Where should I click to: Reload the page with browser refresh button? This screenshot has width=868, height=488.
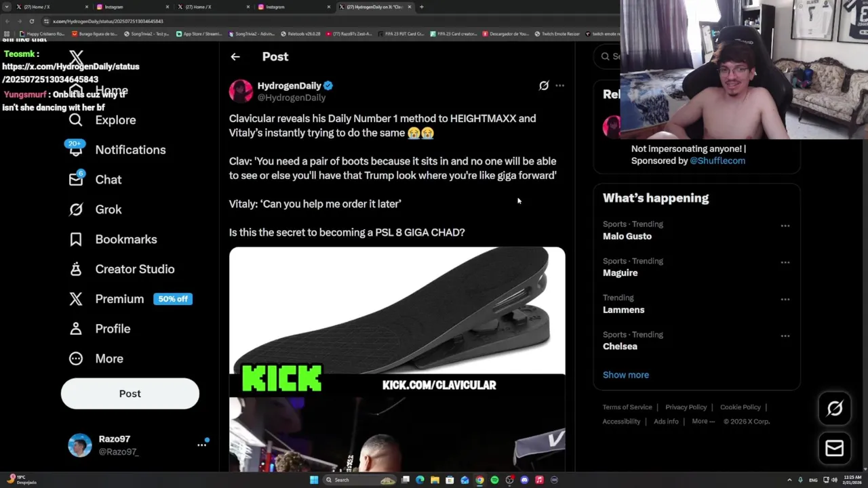[31, 21]
